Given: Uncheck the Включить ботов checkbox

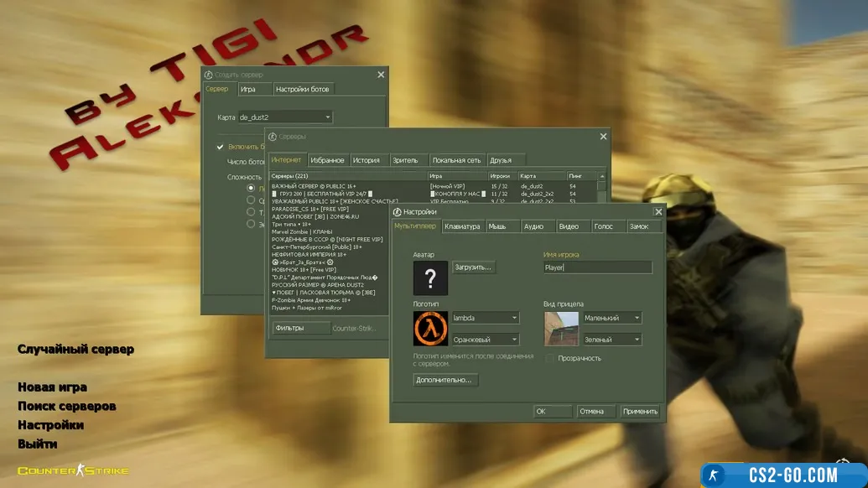Looking at the screenshot, I should tap(221, 147).
